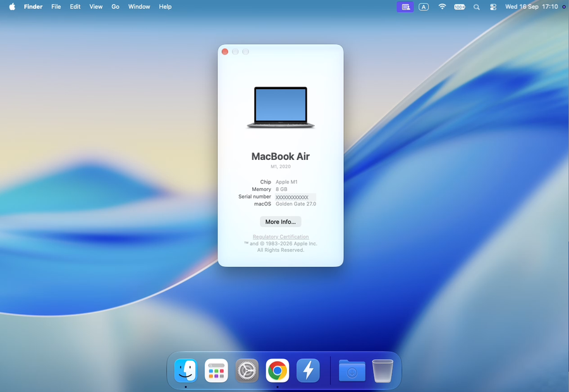Click the Apple copyright notice text

pos(281,247)
